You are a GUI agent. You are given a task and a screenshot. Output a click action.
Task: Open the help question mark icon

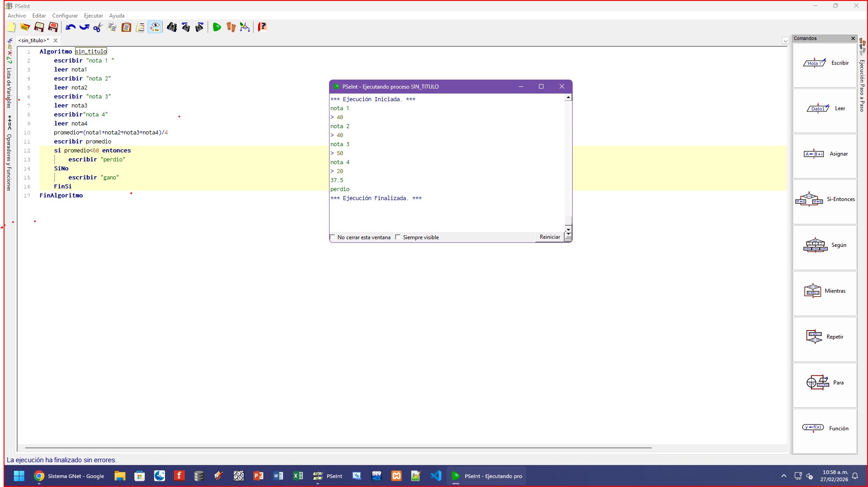pos(263,27)
